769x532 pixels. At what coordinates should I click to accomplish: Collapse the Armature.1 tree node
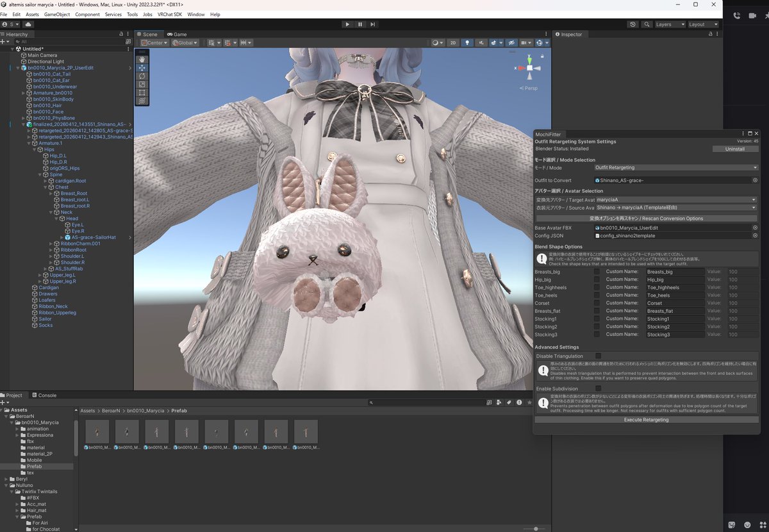pos(29,143)
